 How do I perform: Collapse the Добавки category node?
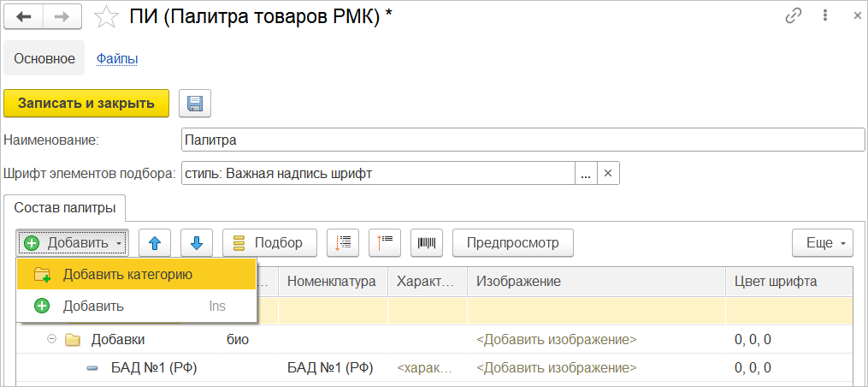[x=51, y=339]
